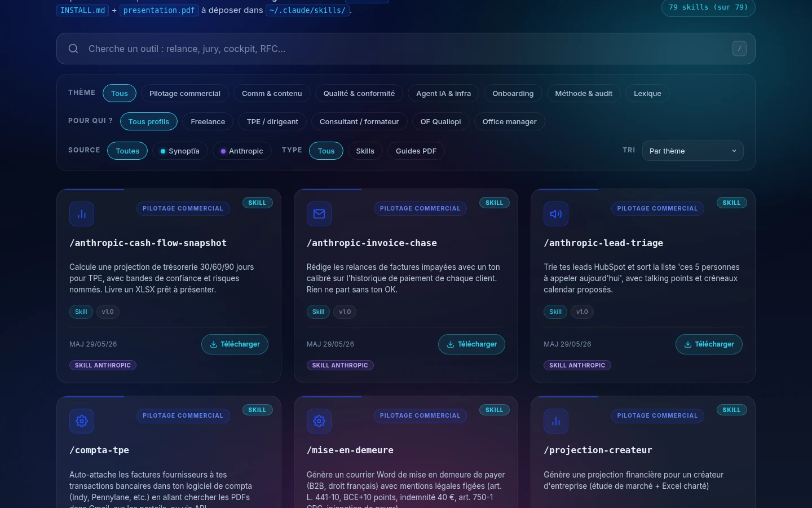The image size is (812, 508).
Task: Filter by TPE / dirigeant profile
Action: [272, 121]
